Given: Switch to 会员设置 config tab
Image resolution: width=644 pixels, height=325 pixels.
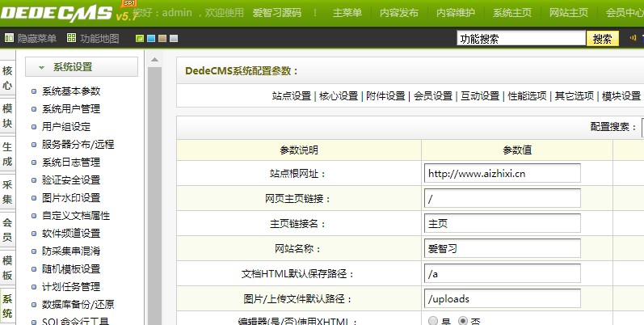Looking at the screenshot, I should 433,96.
